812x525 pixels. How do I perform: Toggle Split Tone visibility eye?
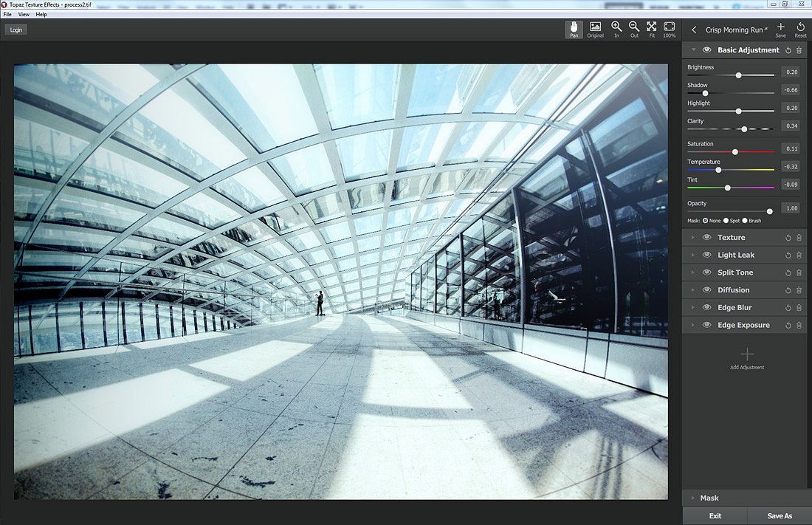[x=706, y=272]
